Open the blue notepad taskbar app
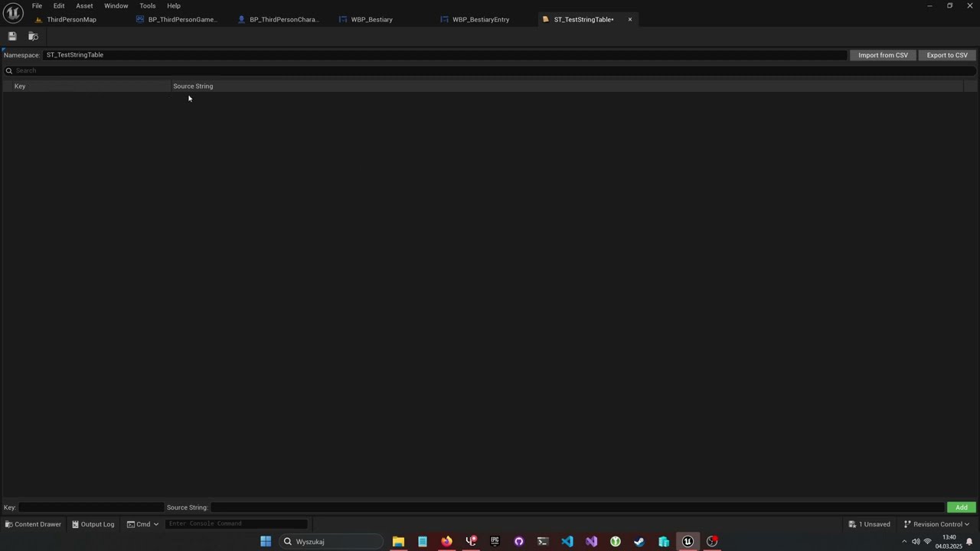The height and width of the screenshot is (551, 980). (x=423, y=542)
